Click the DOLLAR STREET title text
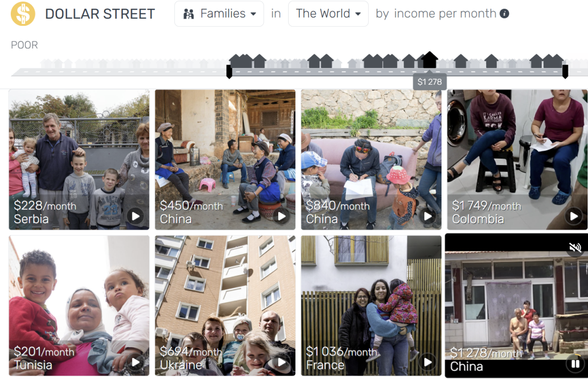The height and width of the screenshot is (379, 588). (100, 14)
